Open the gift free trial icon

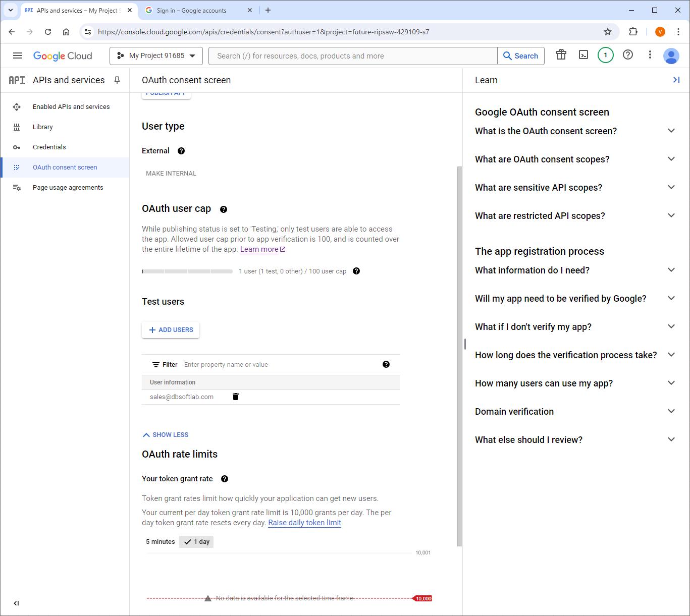[x=561, y=55]
